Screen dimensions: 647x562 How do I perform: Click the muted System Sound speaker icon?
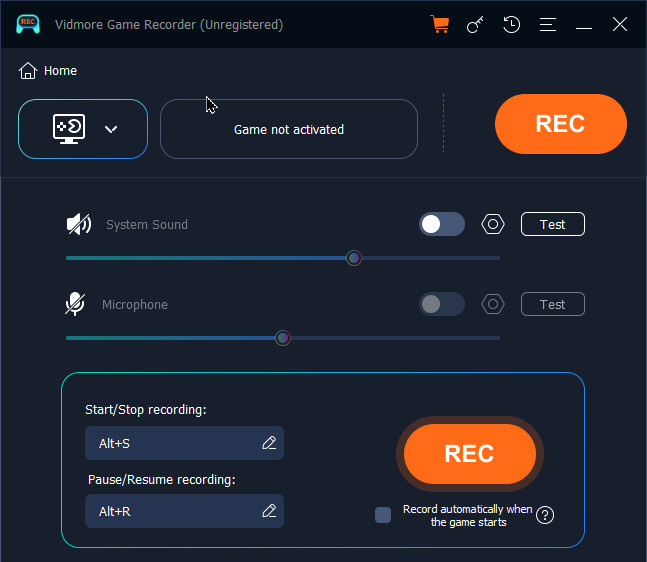78,224
